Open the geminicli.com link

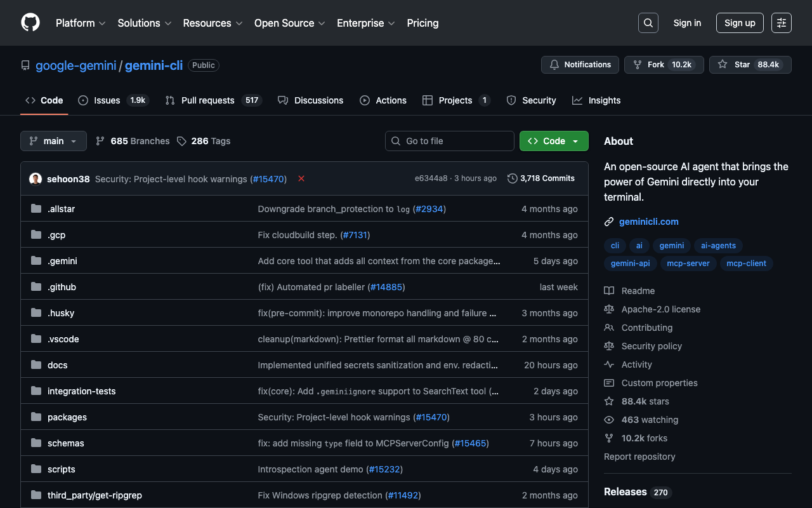(648, 222)
